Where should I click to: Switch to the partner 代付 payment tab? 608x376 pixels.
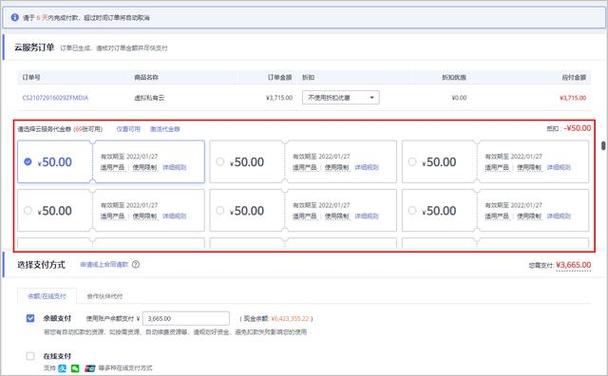105,296
